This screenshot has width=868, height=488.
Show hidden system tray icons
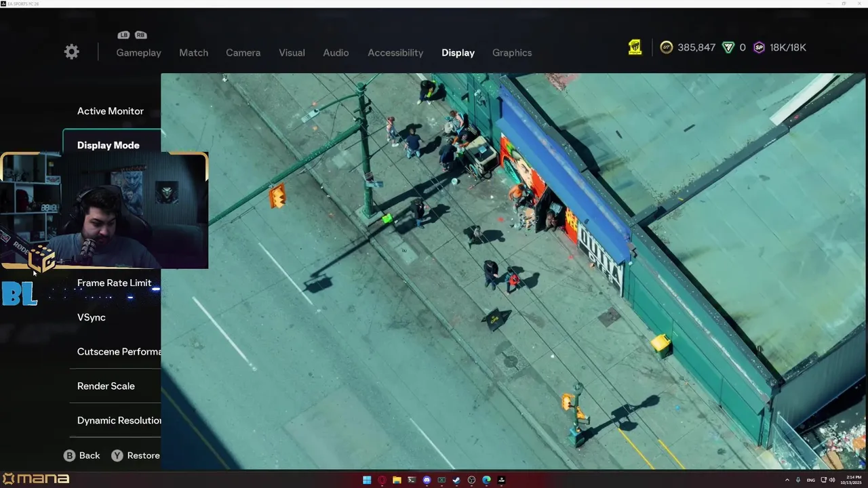(x=787, y=480)
